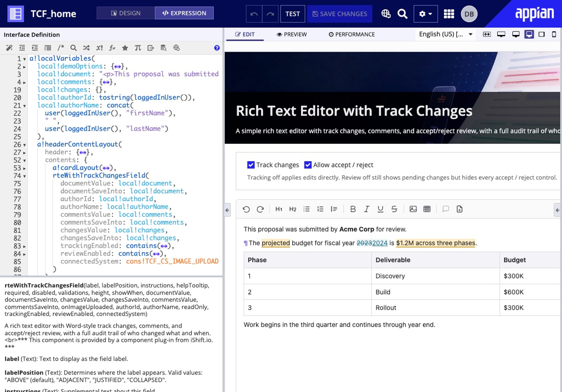This screenshot has height=392, width=562.
Task: Switch to DESIGN mode
Action: (126, 13)
